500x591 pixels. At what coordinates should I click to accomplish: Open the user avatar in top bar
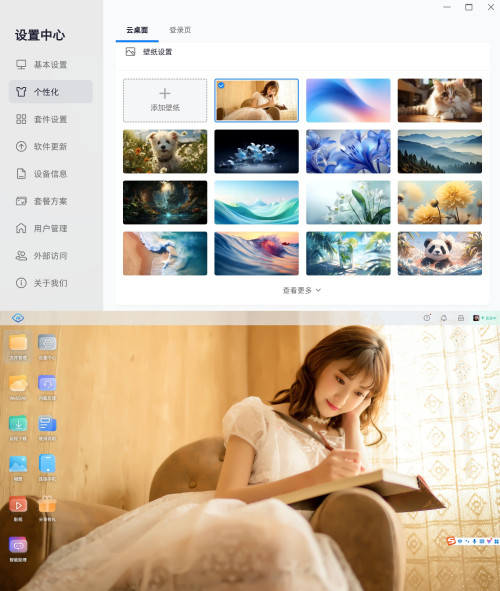point(476,318)
